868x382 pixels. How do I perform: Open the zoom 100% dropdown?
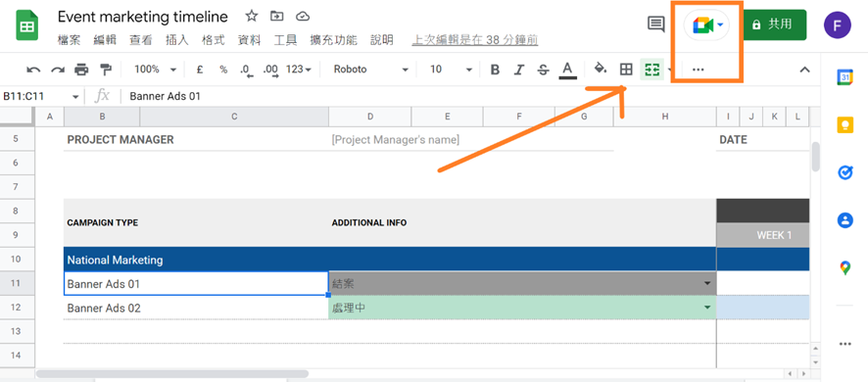155,70
